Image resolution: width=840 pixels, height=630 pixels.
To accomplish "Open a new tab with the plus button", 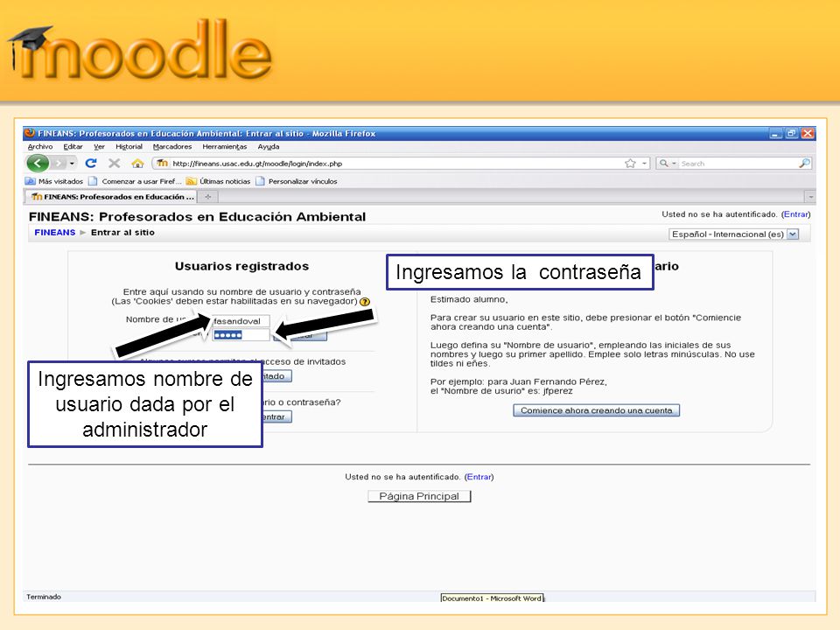I will coord(208,197).
